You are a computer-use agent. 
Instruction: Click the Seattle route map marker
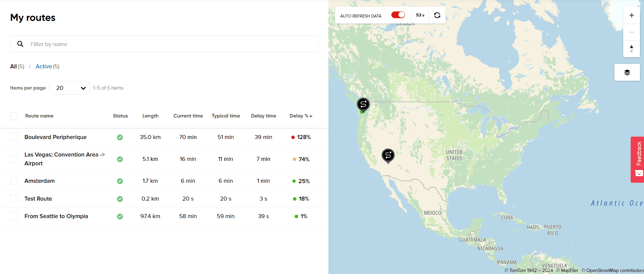(x=363, y=104)
